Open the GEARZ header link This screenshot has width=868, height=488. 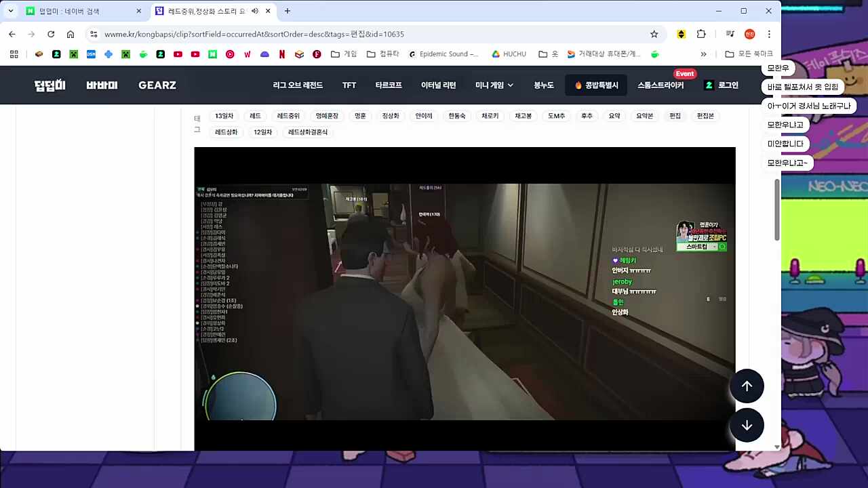(x=157, y=85)
